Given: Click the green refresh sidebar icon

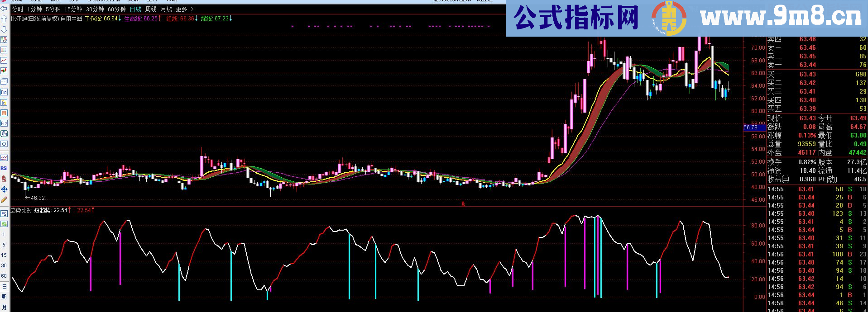Looking at the screenshot, I should pyautogui.click(x=4, y=224).
